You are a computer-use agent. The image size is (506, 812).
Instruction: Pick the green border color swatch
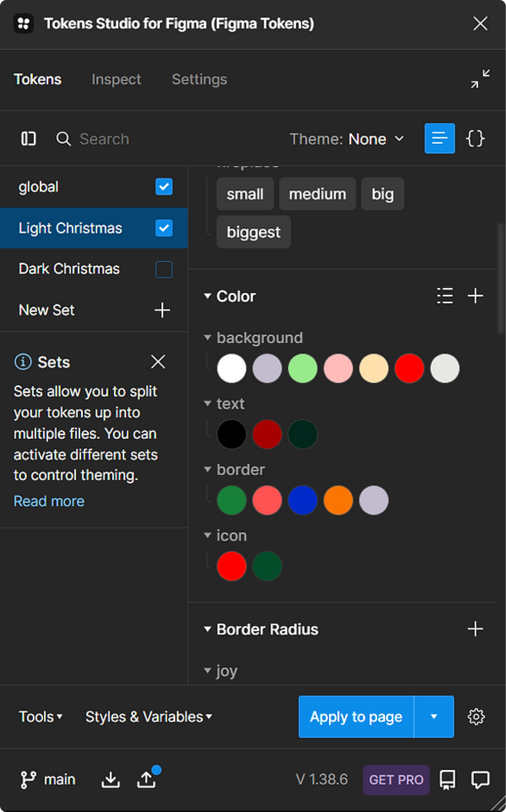point(232,500)
